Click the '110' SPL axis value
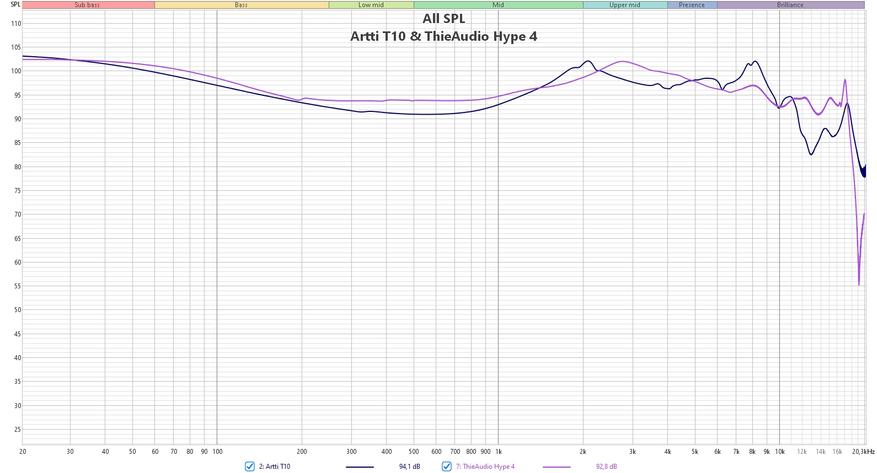The image size is (877, 473). [16, 23]
